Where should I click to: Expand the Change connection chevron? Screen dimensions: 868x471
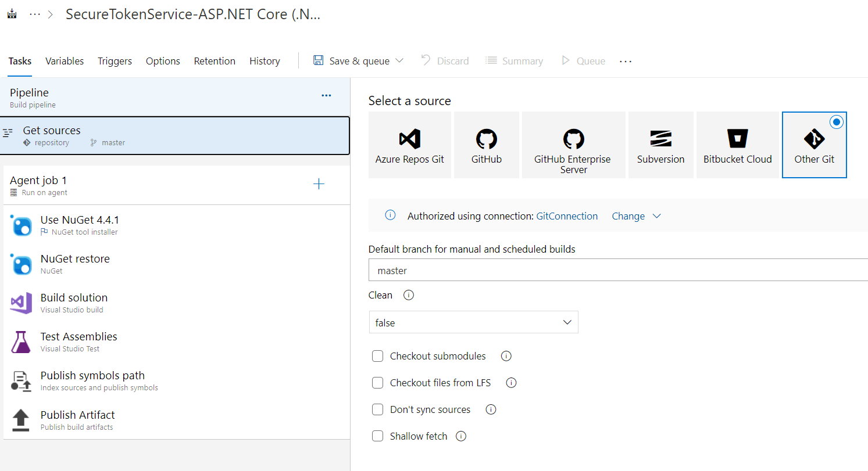pyautogui.click(x=657, y=216)
